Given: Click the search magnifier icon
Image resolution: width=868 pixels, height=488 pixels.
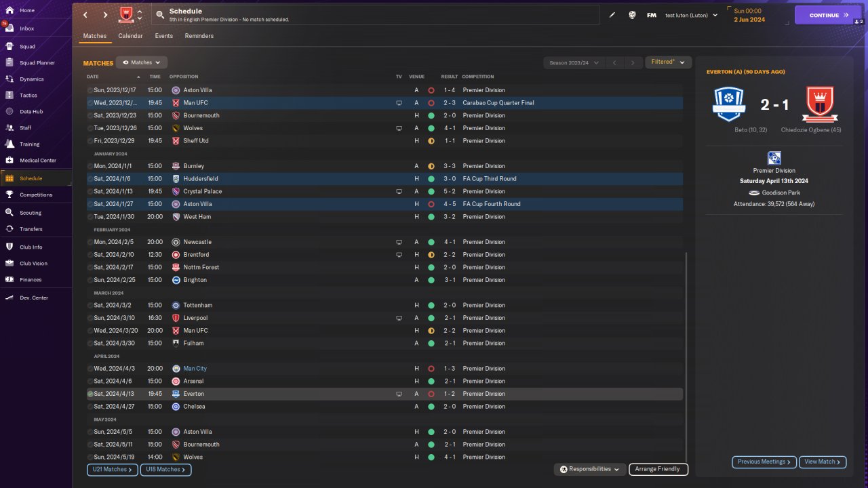Looking at the screenshot, I should pos(160,14).
